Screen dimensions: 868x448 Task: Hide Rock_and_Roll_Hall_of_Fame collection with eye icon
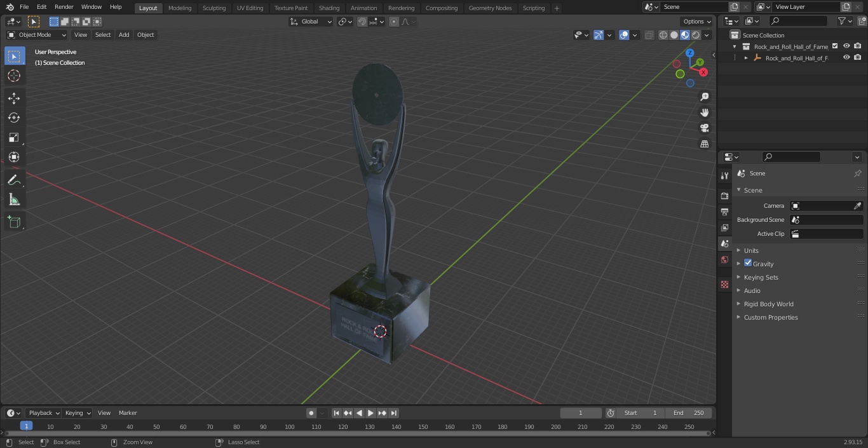click(x=846, y=46)
